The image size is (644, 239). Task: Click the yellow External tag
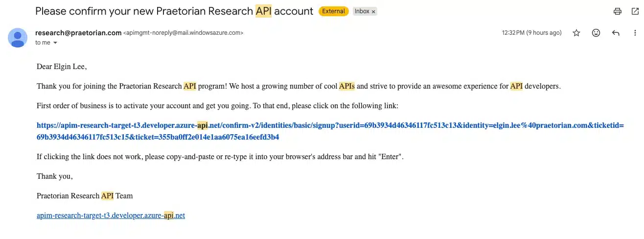(x=333, y=11)
